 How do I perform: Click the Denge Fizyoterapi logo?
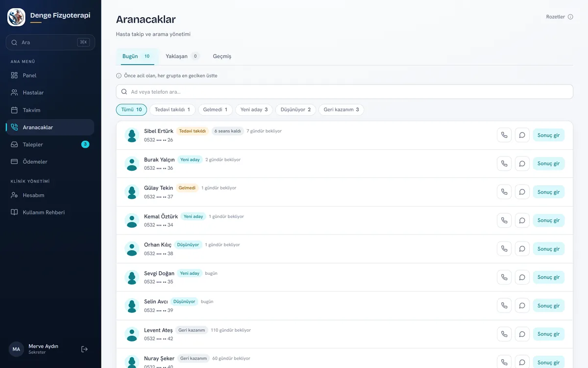click(x=16, y=17)
